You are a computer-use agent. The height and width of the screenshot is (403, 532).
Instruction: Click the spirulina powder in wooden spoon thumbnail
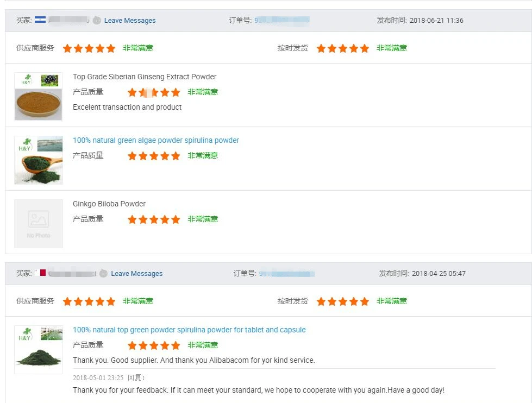(39, 160)
